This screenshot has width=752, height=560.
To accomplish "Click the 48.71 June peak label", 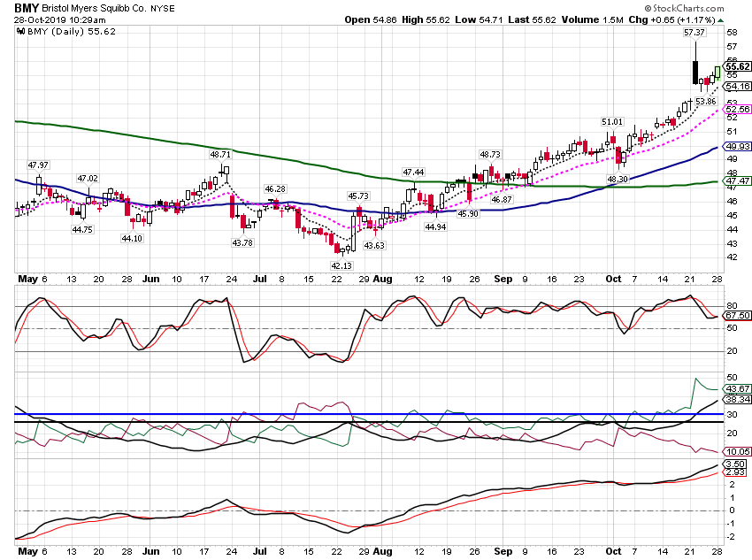I will 220,155.
